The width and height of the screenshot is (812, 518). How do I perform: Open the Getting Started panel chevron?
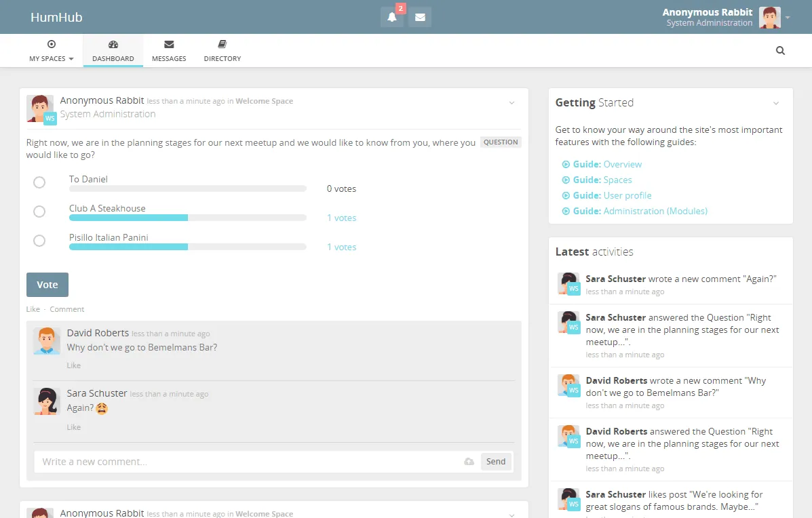pyautogui.click(x=776, y=103)
